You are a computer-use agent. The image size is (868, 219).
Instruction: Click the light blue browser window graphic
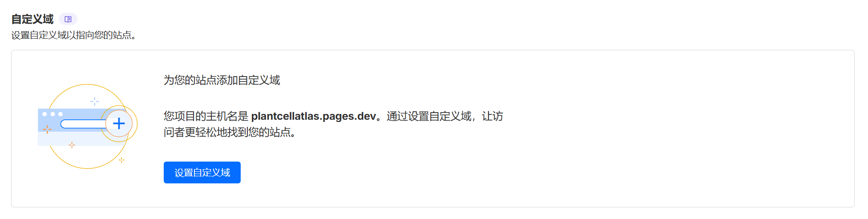point(72,127)
